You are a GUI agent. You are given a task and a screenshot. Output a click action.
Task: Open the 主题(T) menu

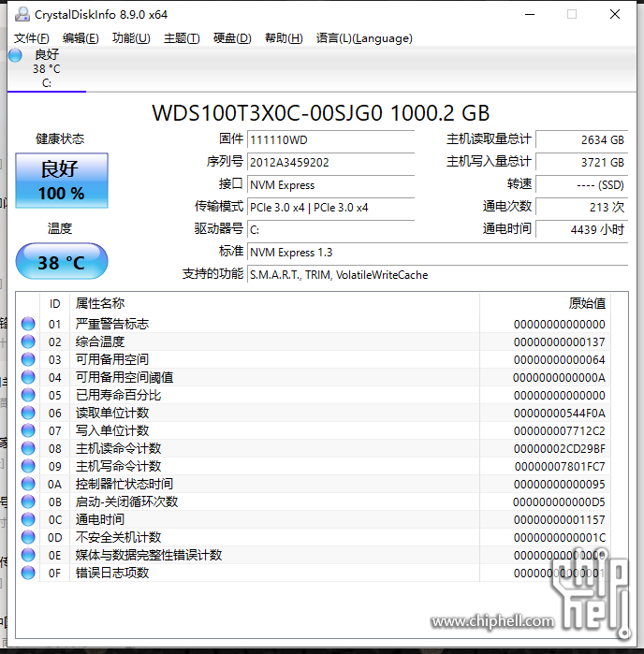182,38
